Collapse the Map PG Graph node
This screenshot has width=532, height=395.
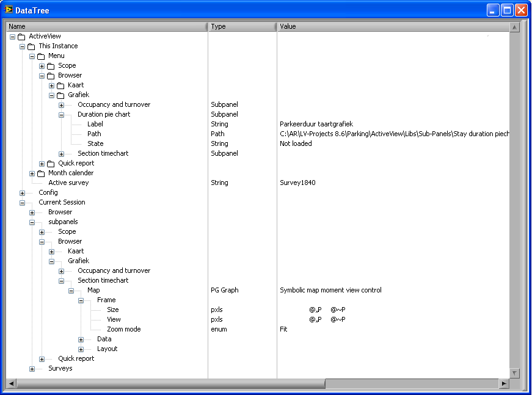(x=71, y=291)
